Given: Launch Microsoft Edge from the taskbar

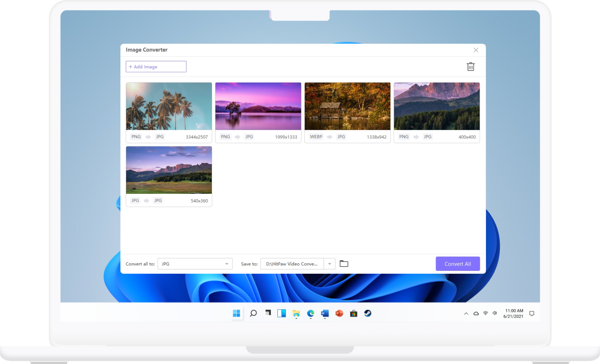Looking at the screenshot, I should point(310,313).
